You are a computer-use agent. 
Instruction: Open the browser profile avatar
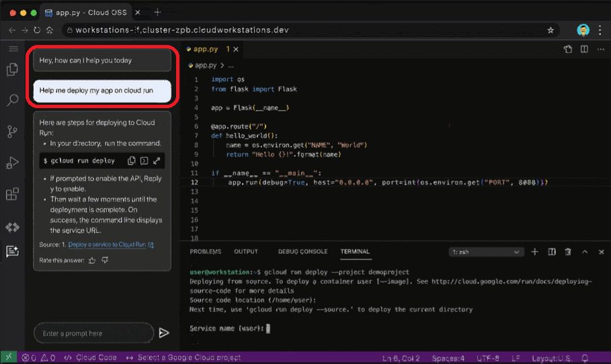[x=583, y=30]
